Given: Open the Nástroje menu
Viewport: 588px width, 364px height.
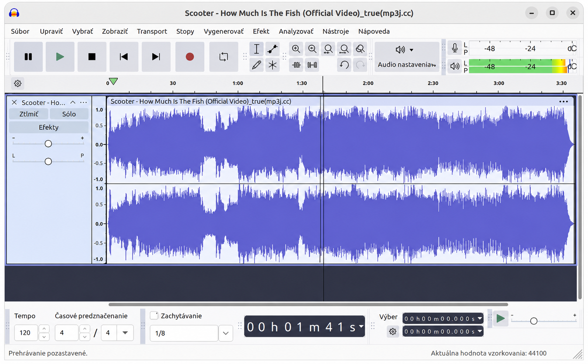Looking at the screenshot, I should point(336,31).
